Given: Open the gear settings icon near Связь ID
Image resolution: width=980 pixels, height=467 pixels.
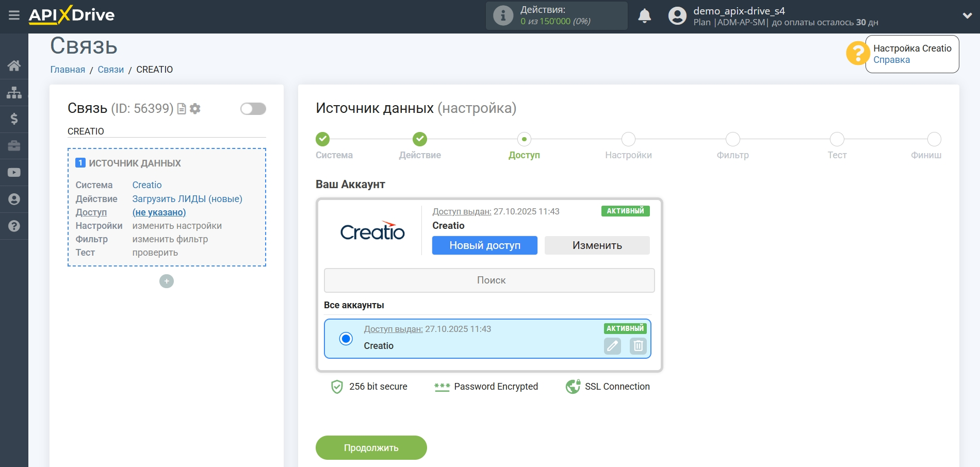Looking at the screenshot, I should pyautogui.click(x=195, y=109).
